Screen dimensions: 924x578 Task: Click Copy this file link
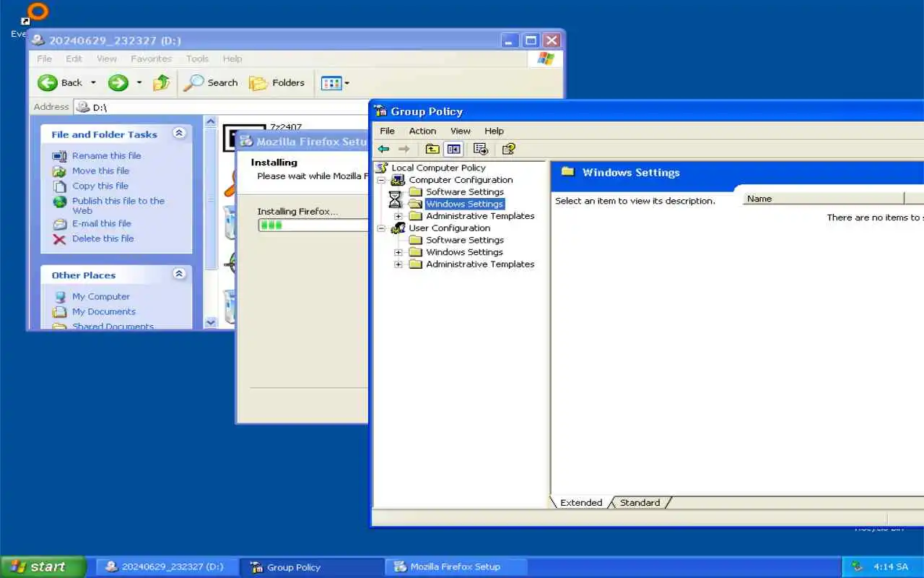click(100, 186)
